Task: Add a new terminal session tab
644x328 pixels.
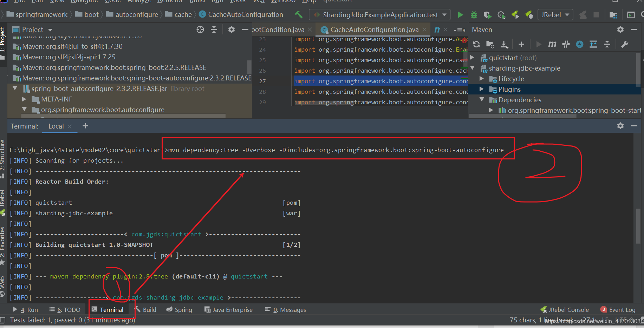Action: (x=85, y=126)
